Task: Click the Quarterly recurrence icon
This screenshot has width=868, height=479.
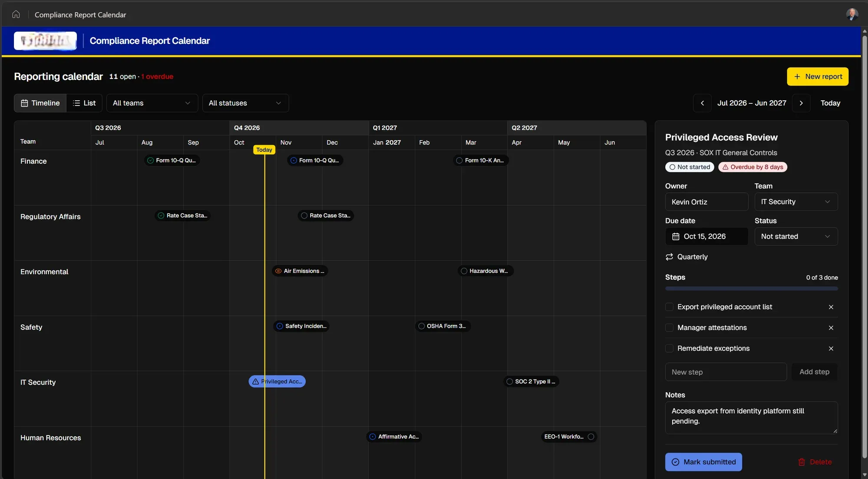Action: [669, 257]
